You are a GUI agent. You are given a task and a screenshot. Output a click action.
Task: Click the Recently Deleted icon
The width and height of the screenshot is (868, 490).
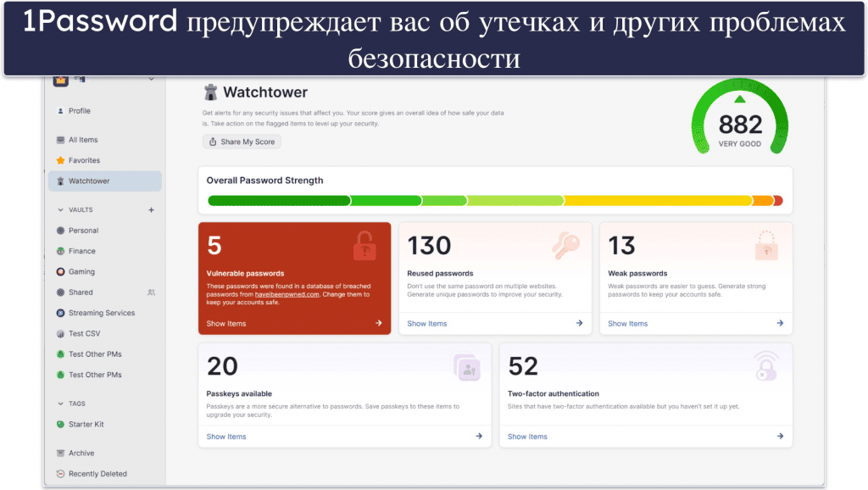tap(60, 474)
